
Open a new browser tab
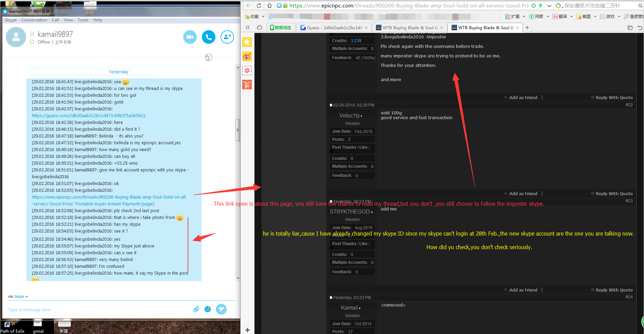(527, 28)
